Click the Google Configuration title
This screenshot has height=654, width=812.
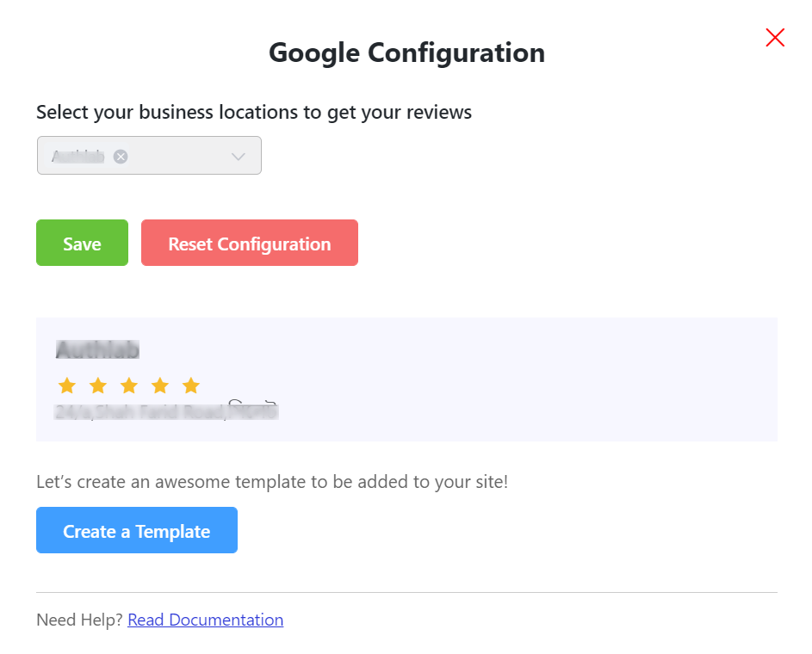pyautogui.click(x=407, y=52)
